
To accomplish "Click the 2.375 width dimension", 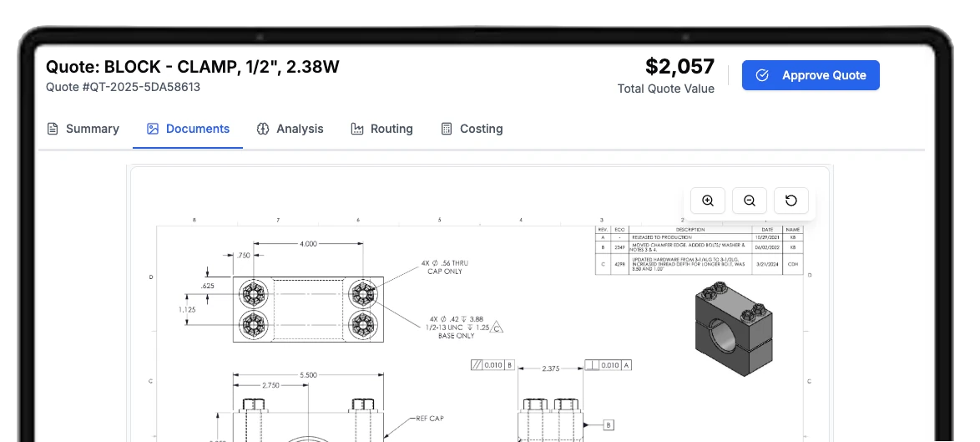I will (x=550, y=368).
